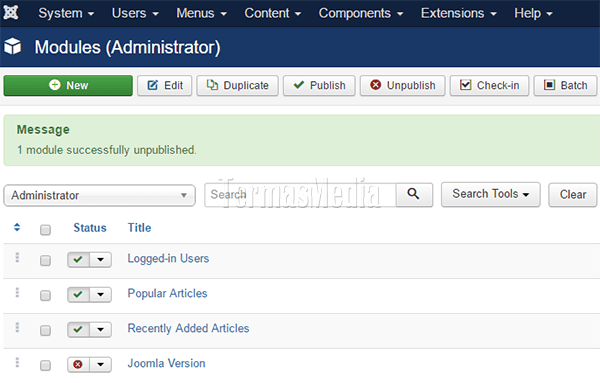Click the Duplicate toolbar button
Screen dimensions: 600x383
(237, 85)
